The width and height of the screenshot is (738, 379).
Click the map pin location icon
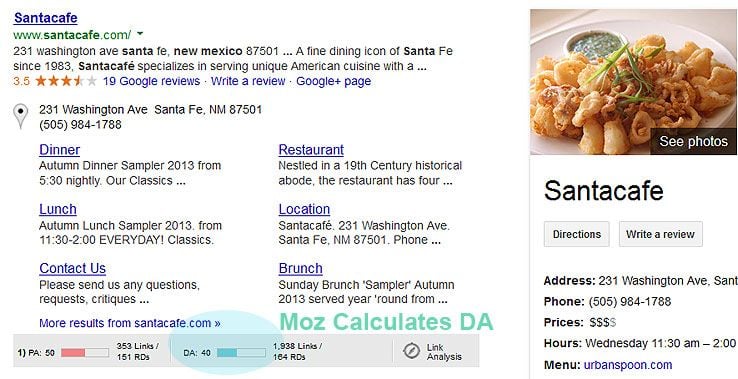20,116
